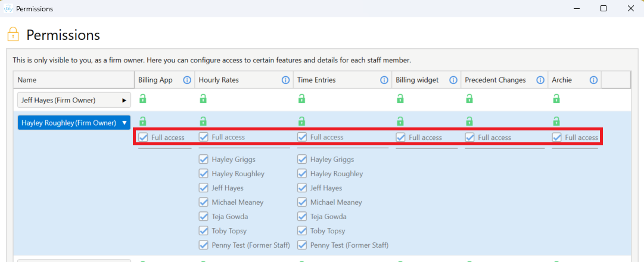Click Jeff Hayes's Billing App lock icon
This screenshot has height=262, width=644.
tap(142, 99)
